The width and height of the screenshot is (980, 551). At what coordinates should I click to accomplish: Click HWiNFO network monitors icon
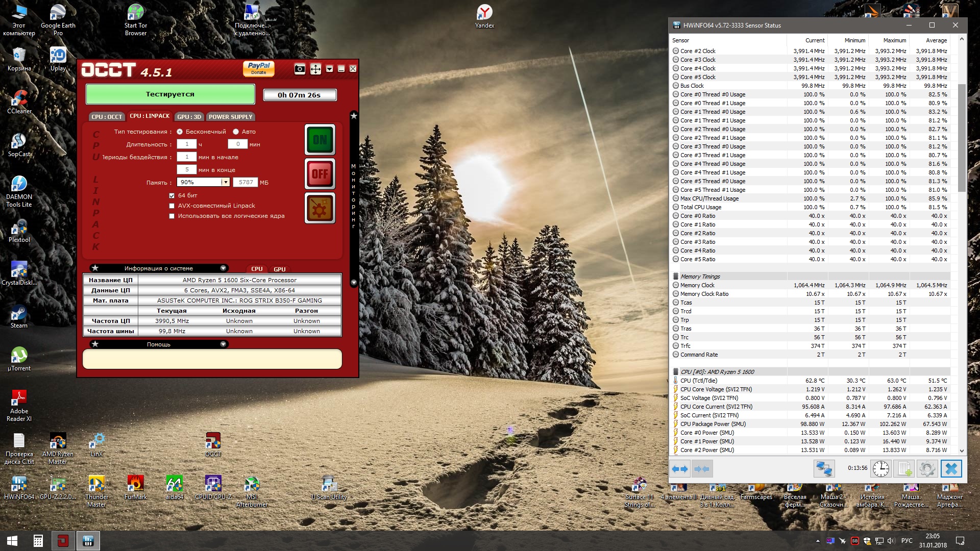click(824, 468)
